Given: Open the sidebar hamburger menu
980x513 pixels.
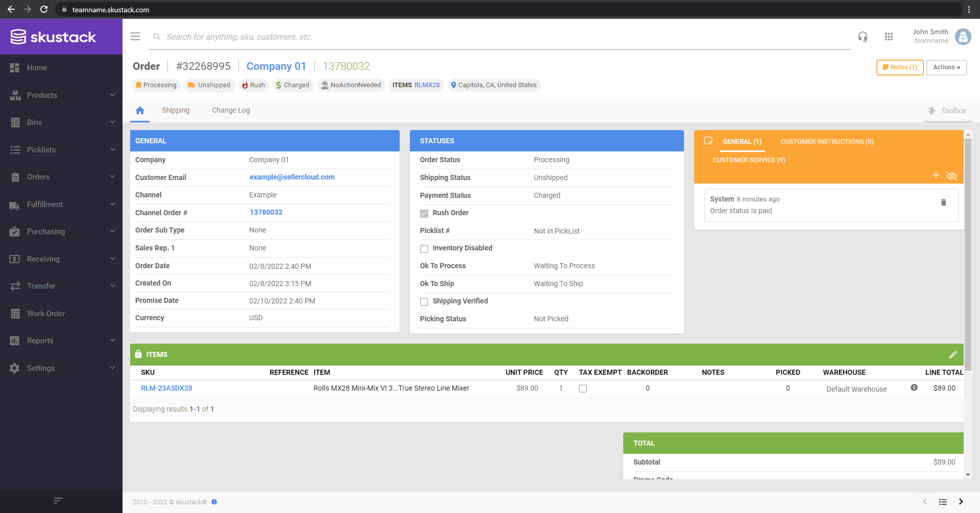Looking at the screenshot, I should point(135,36).
